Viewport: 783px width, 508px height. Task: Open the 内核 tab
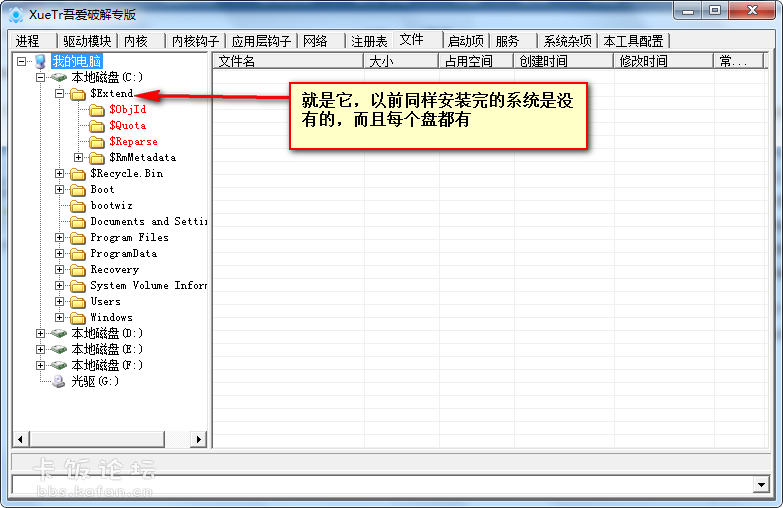point(141,41)
